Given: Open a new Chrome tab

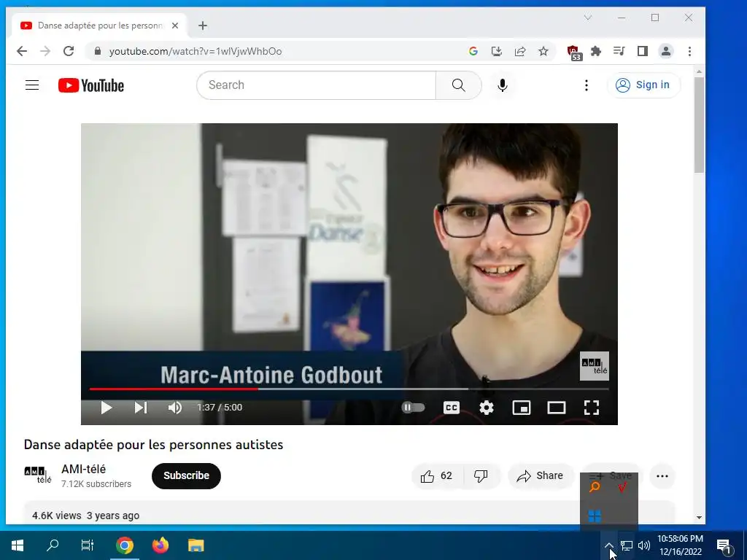Looking at the screenshot, I should coord(203,26).
